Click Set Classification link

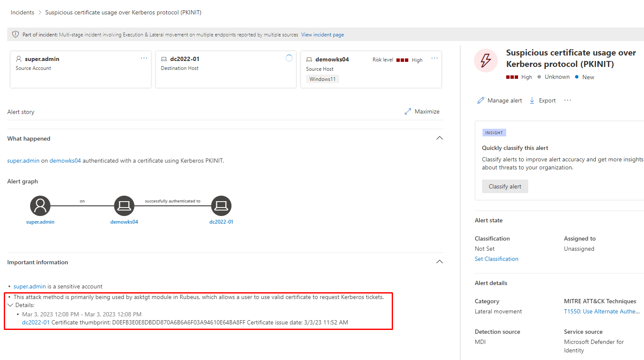(x=496, y=259)
